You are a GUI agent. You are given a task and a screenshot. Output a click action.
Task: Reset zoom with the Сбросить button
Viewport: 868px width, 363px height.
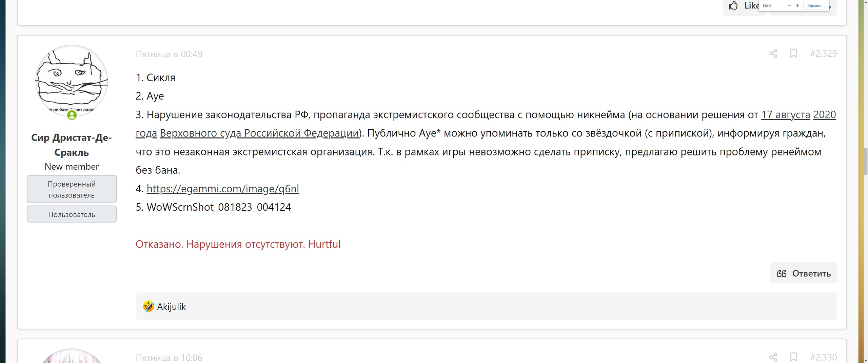[814, 6]
